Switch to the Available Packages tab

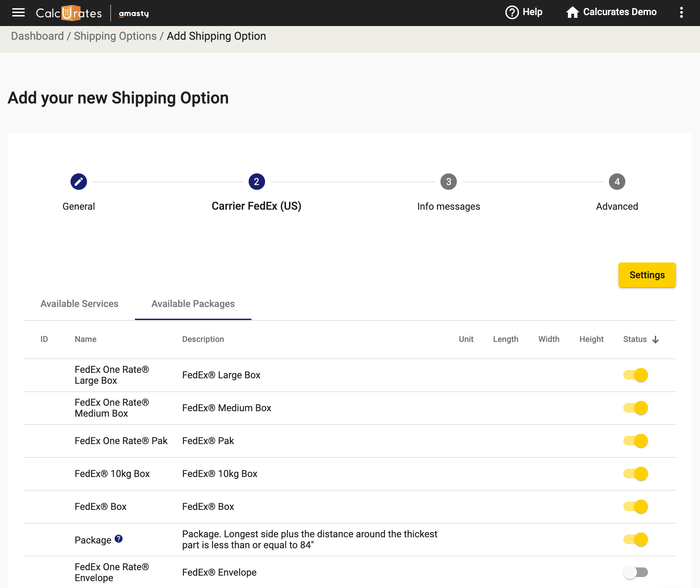coord(193,304)
